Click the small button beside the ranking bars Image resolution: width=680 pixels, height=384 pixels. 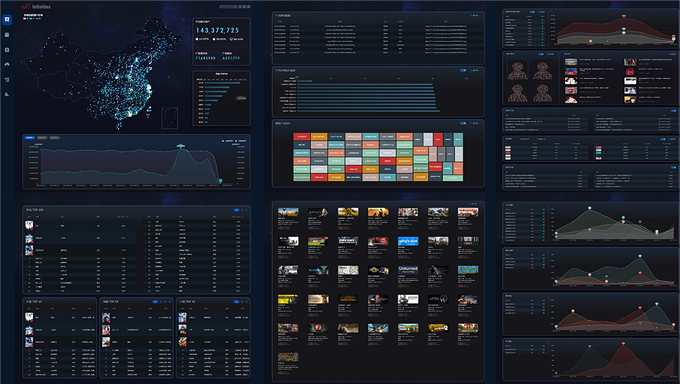[241, 98]
